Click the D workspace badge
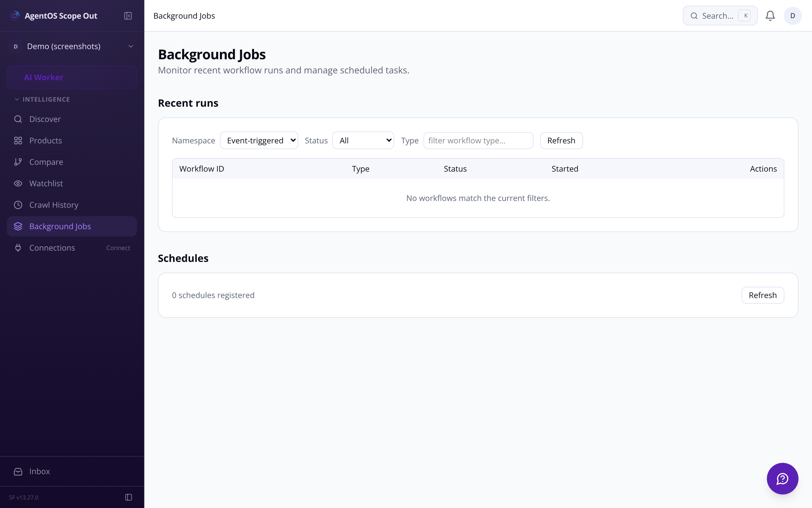Screen dimensions: 812x508 (16, 46)
